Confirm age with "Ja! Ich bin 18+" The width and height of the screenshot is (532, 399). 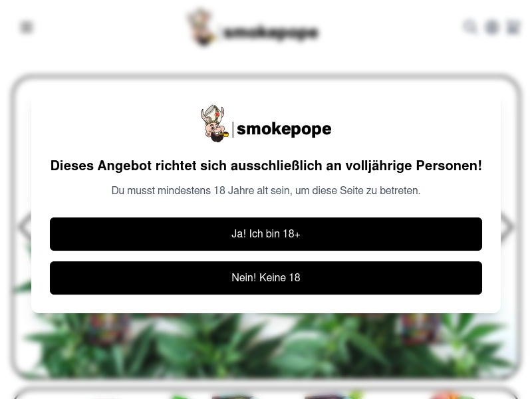tap(266, 234)
